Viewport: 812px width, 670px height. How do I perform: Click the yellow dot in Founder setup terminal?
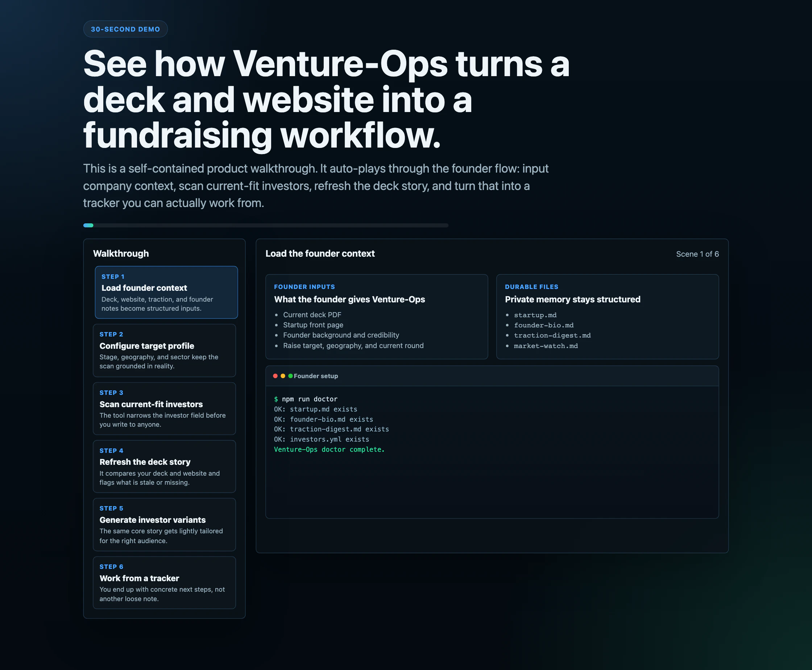tap(283, 376)
